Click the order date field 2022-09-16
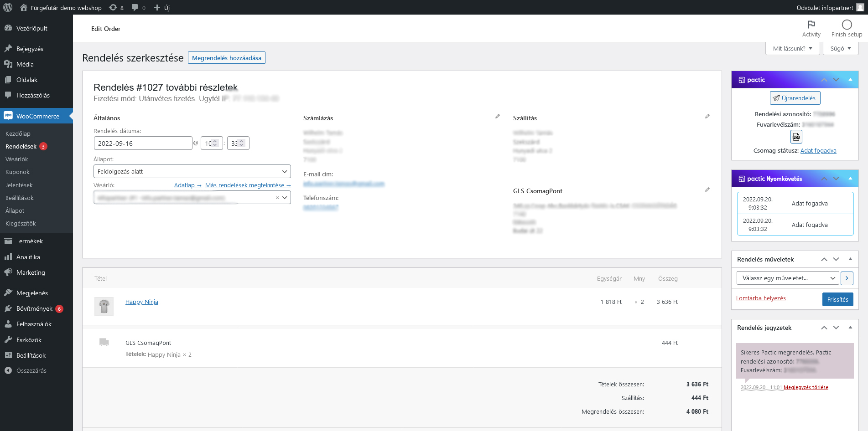 point(143,143)
